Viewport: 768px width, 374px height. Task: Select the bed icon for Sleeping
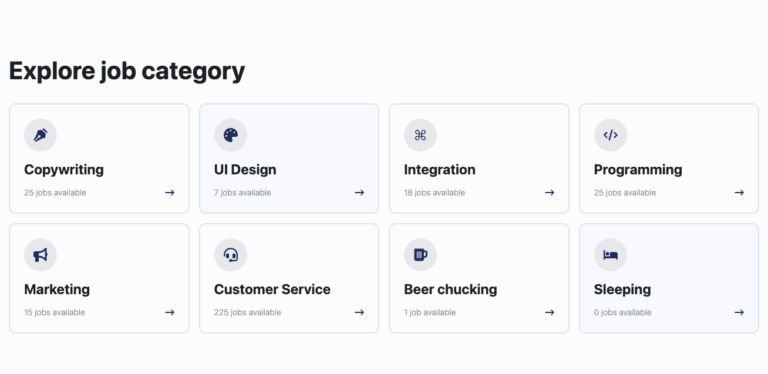[x=610, y=255]
